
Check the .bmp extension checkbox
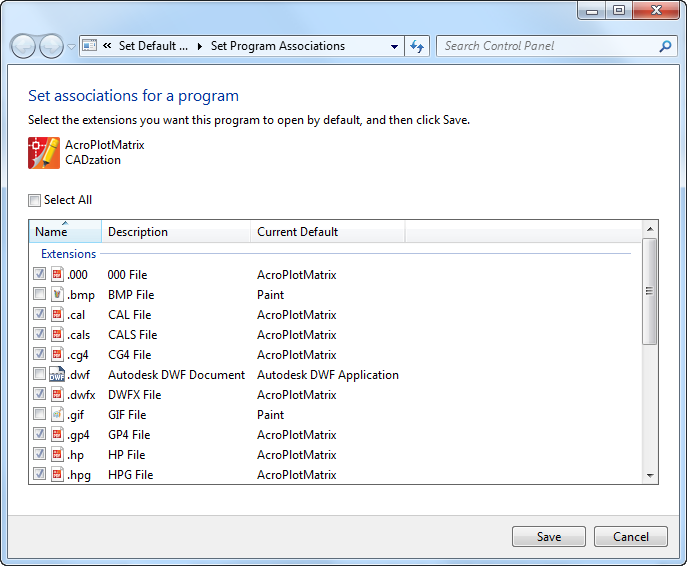pos(39,294)
